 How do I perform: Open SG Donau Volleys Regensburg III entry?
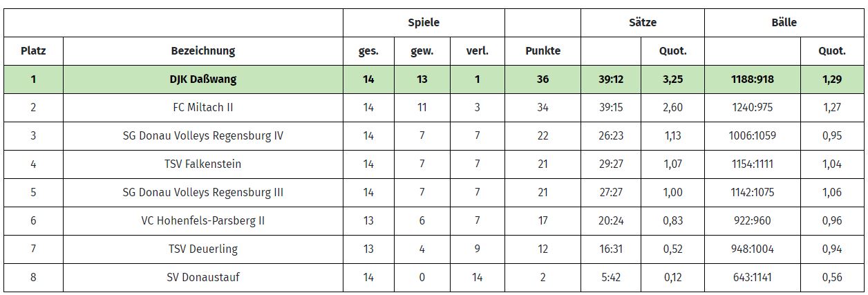pos(202,192)
